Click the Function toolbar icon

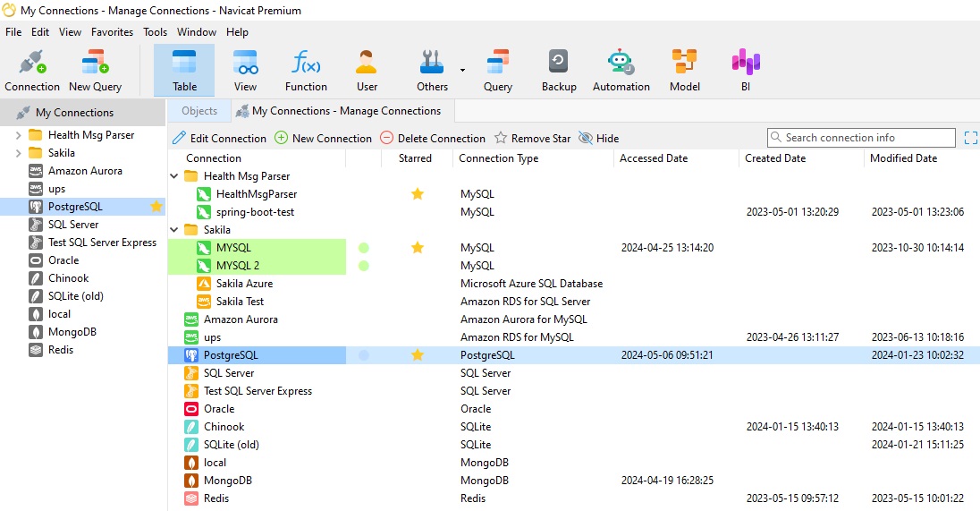(x=306, y=70)
